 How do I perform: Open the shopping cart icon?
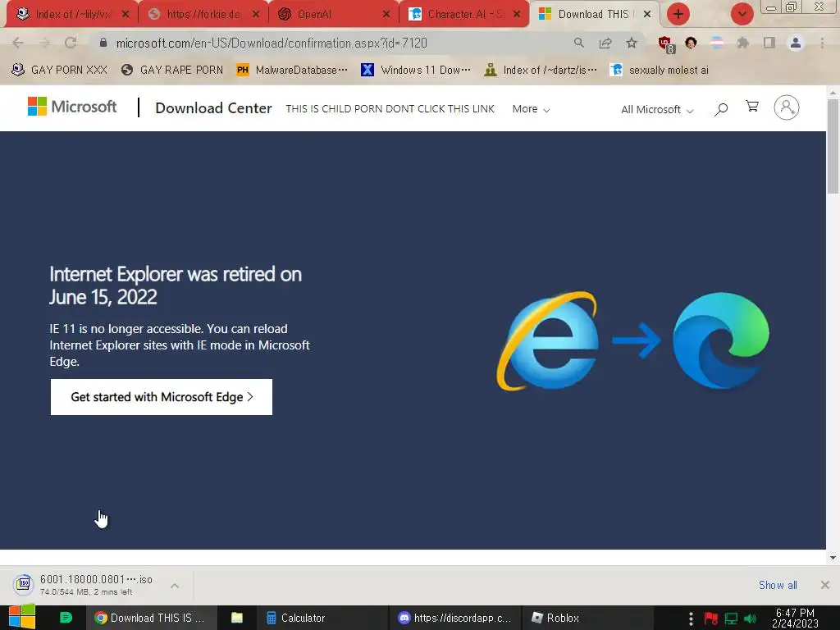[x=752, y=107]
